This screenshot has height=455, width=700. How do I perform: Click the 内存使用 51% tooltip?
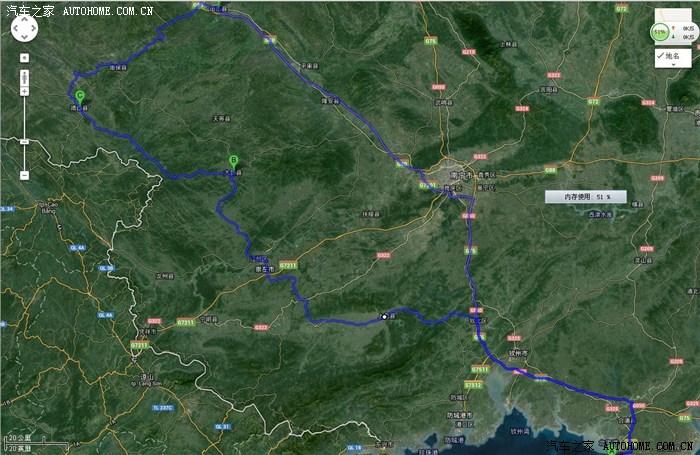[585, 197]
